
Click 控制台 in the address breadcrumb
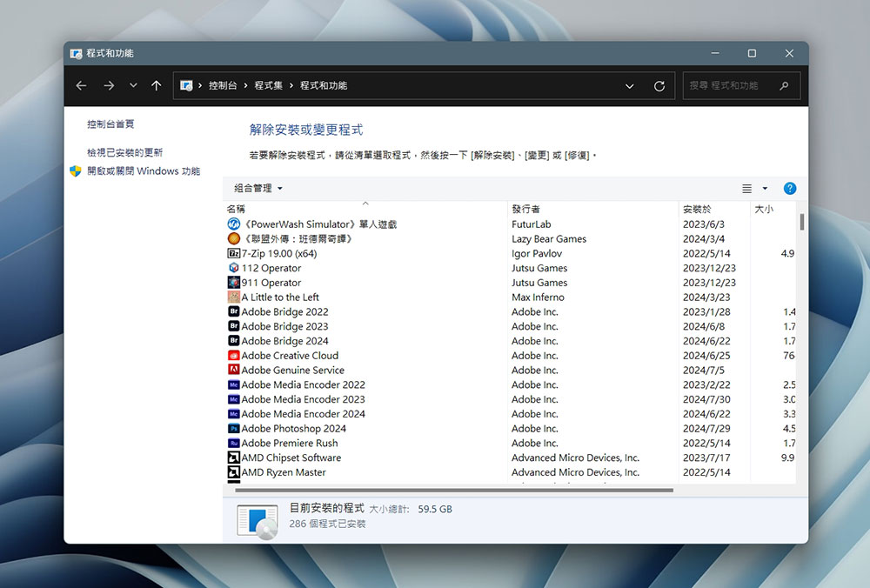[x=223, y=85]
